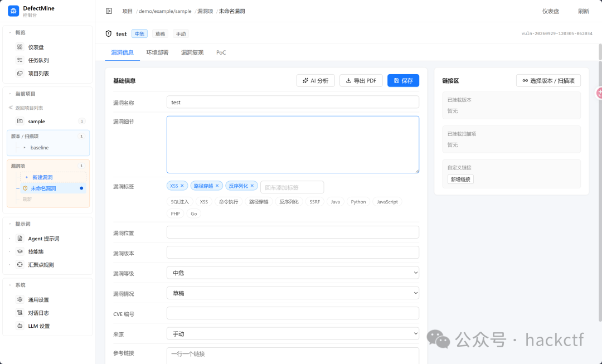Click the 参考链接 text area
The width and height of the screenshot is (602, 364).
(x=293, y=356)
